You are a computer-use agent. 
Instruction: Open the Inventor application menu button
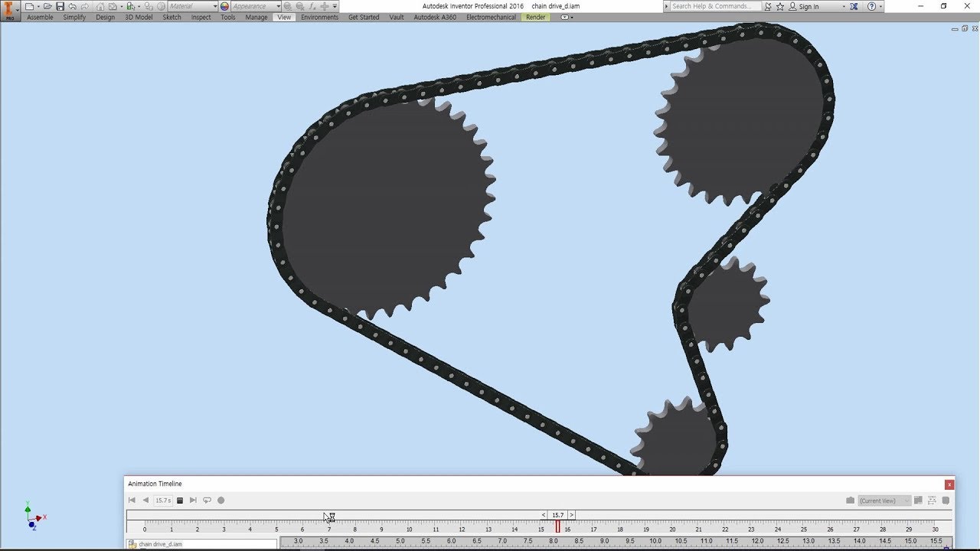(10, 11)
